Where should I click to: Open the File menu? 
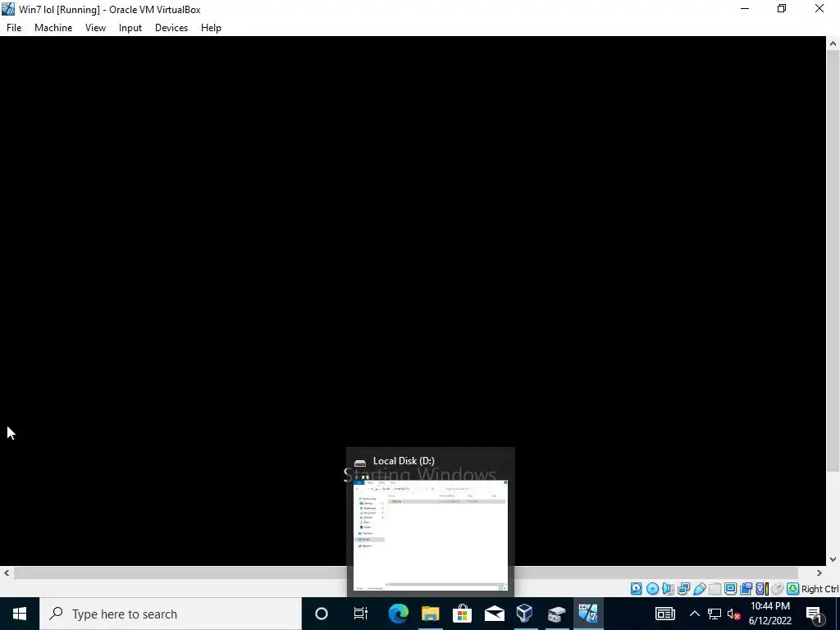tap(14, 28)
